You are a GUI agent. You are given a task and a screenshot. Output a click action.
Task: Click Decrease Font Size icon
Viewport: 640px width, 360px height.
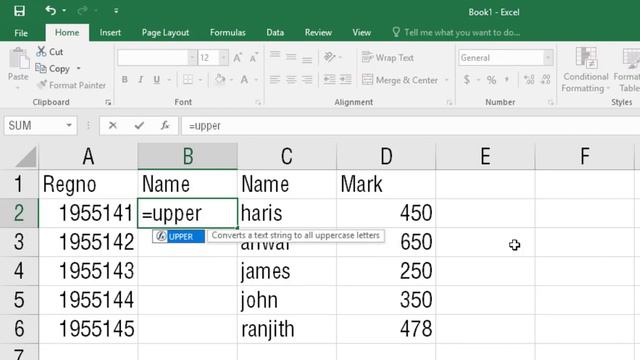[253, 58]
